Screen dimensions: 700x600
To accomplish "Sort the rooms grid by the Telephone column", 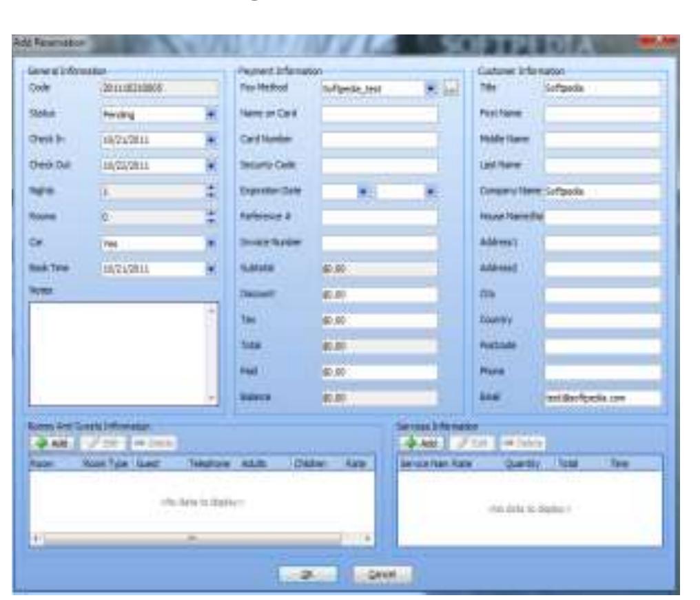I will tap(209, 464).
